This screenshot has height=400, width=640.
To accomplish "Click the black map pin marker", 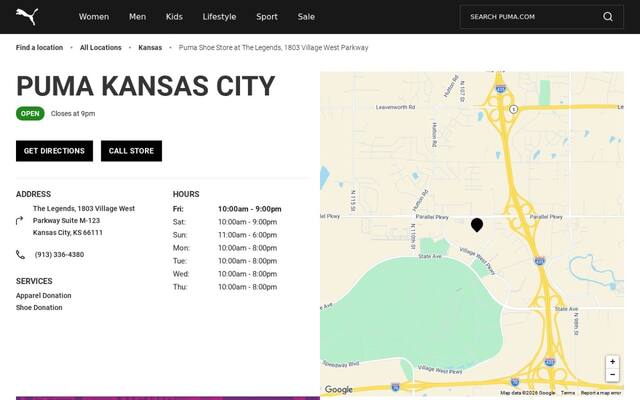I will [477, 225].
